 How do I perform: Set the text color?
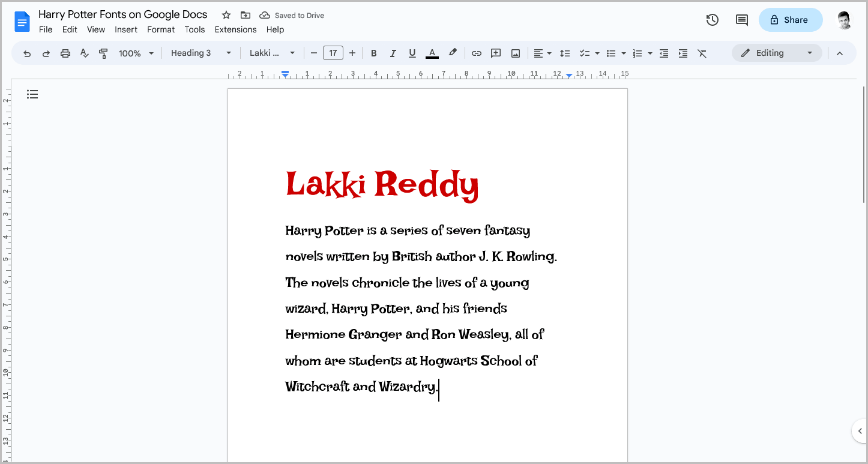coord(432,53)
